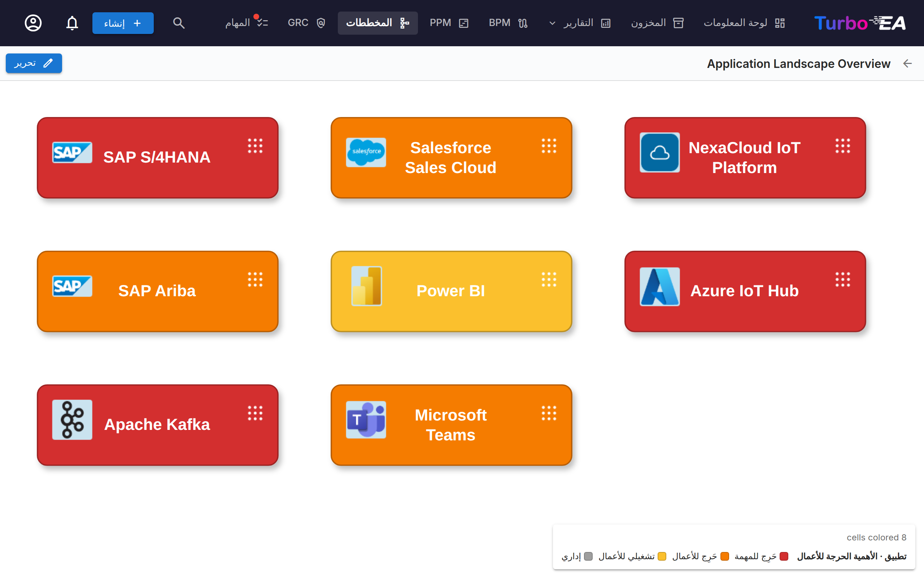Image resolution: width=924 pixels, height=578 pixels.
Task: Open grid menu on Azure IoT Hub card
Action: (843, 280)
